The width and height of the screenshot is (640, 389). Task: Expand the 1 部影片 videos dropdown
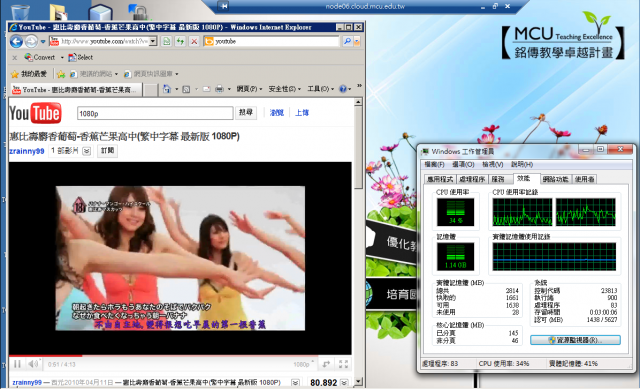(x=87, y=151)
